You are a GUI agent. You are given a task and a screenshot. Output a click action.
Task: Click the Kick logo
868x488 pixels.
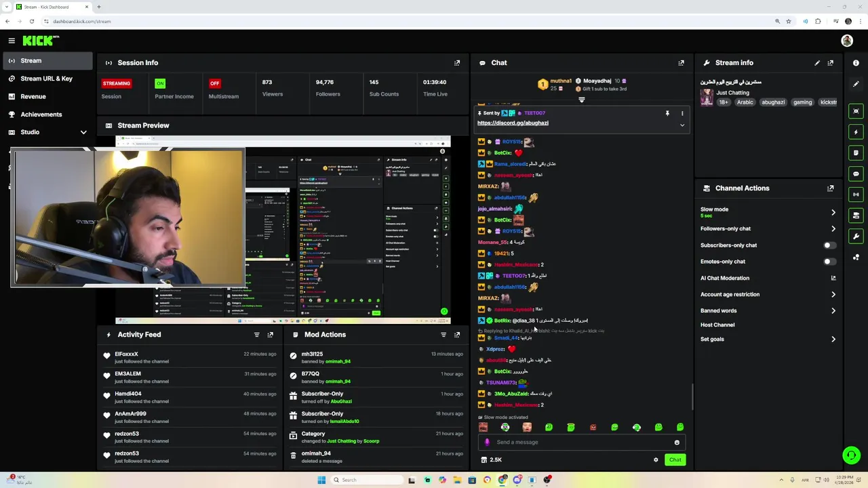pos(41,41)
